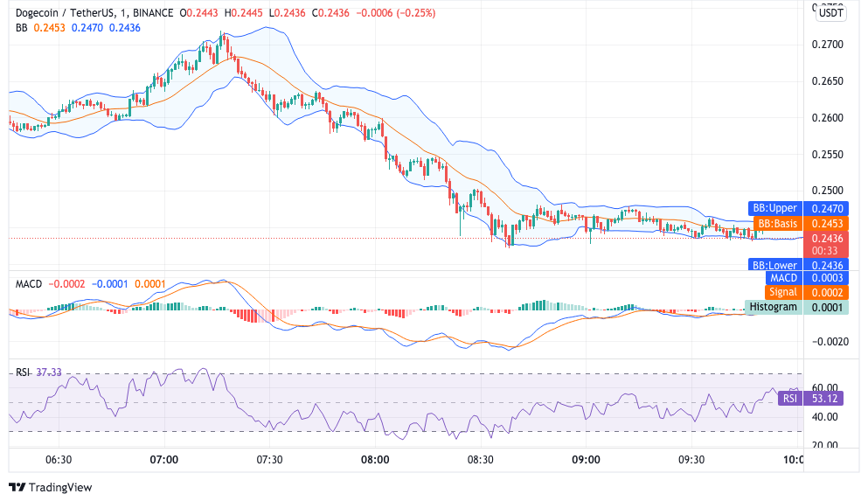Screen dimensions: 868x501
Task: Open the USDT currency selector
Action: (x=830, y=12)
